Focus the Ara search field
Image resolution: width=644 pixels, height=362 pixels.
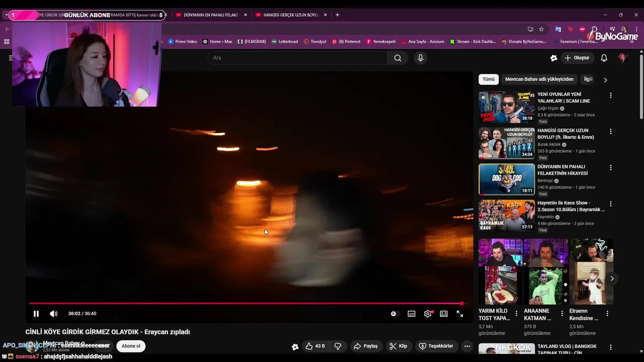297,58
